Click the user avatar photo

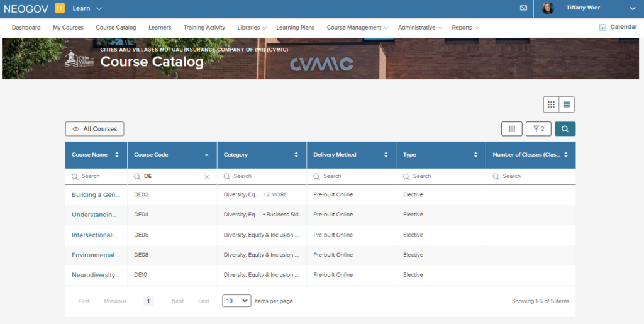pos(548,8)
